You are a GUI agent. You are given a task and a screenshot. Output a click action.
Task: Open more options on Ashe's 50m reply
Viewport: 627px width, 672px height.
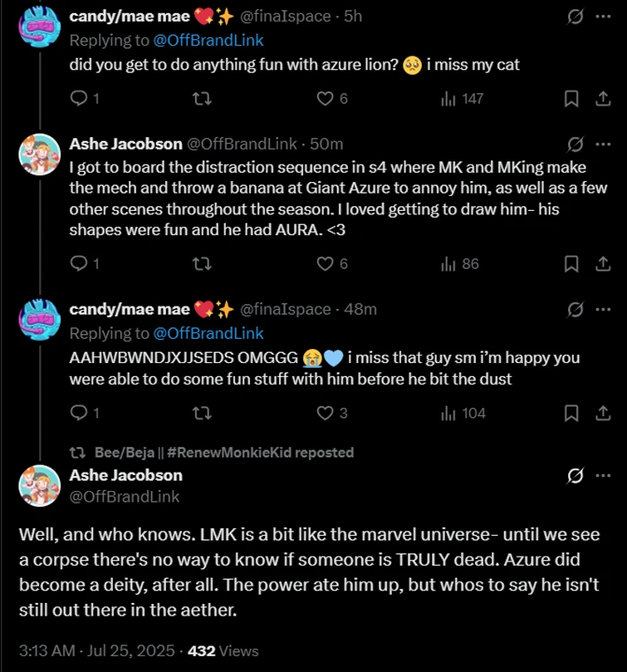point(604,145)
